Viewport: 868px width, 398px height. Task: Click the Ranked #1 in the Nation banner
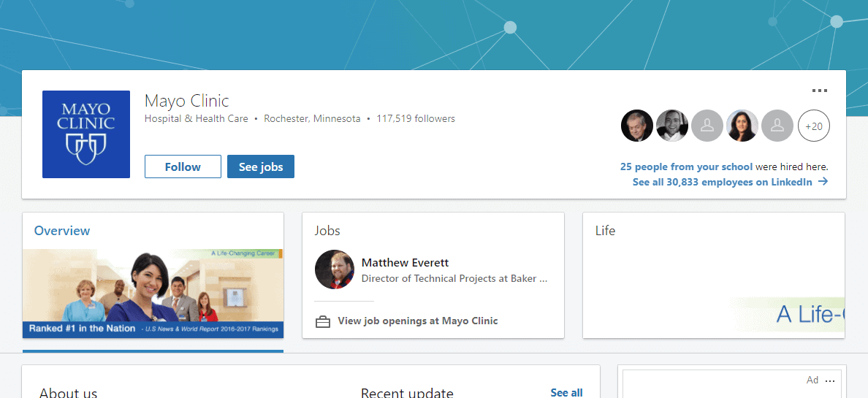coord(153,329)
